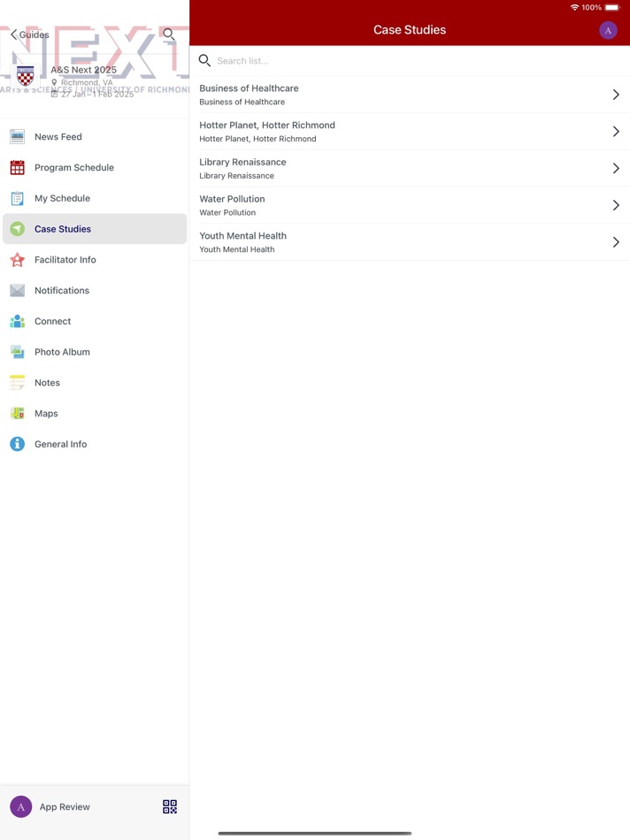The height and width of the screenshot is (840, 630).
Task: Open Connect menu item
Action: point(95,321)
